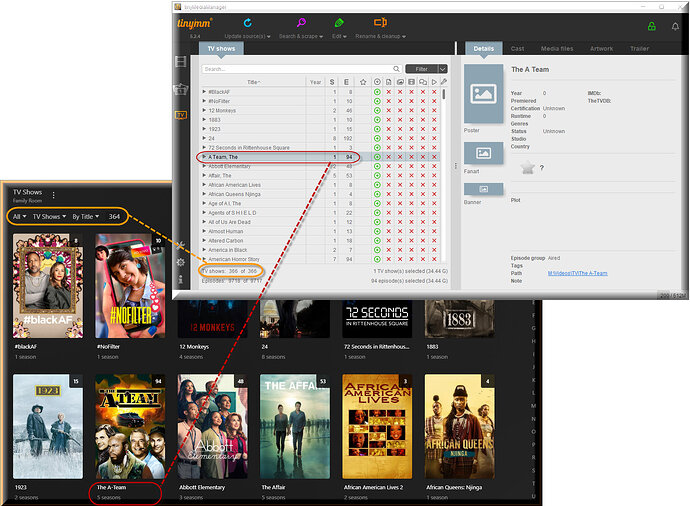The width and height of the screenshot is (690, 506).
Task: Open the Abbott Elementary poster in Plex
Action: [x=213, y=426]
